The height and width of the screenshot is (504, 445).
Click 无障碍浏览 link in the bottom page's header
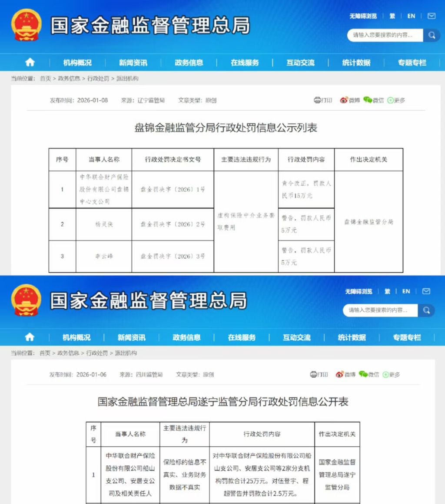coord(359,291)
